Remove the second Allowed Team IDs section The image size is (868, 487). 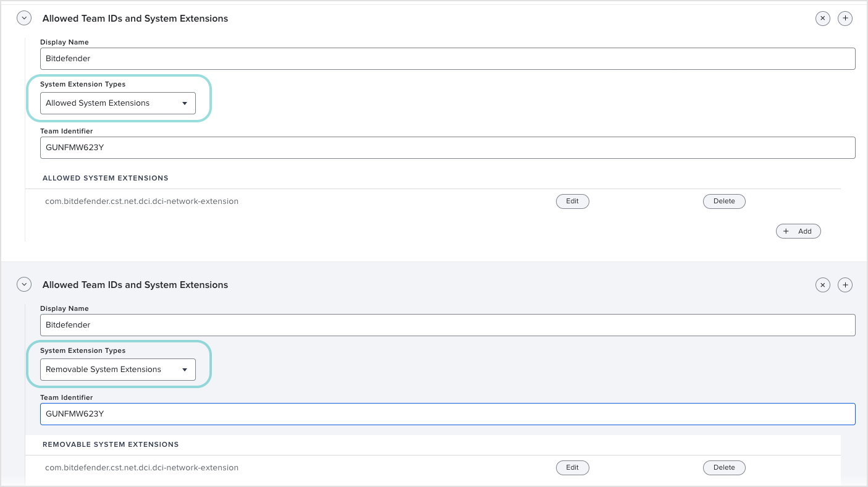(x=822, y=284)
